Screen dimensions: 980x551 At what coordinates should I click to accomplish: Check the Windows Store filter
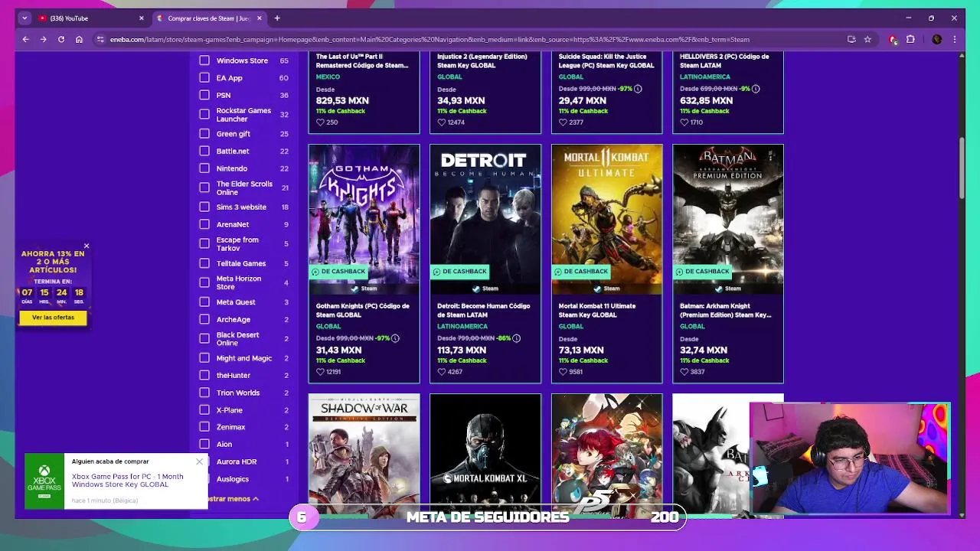coord(204,60)
